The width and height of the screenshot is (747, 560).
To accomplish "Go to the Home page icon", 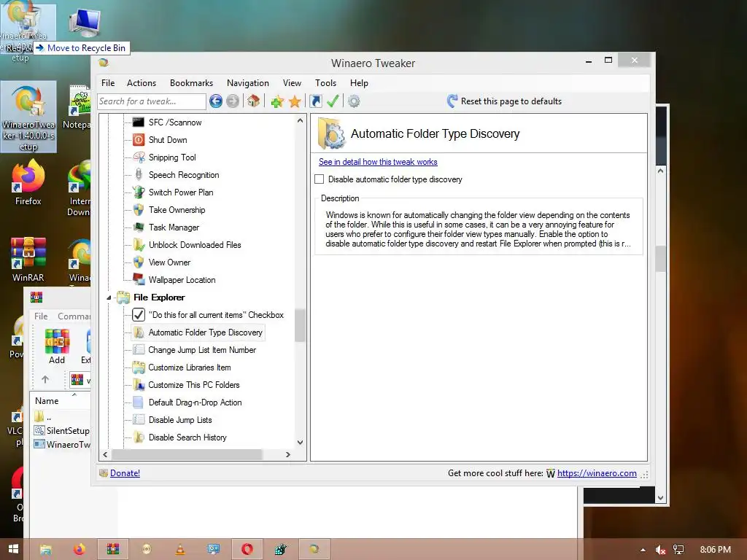I will (x=253, y=101).
